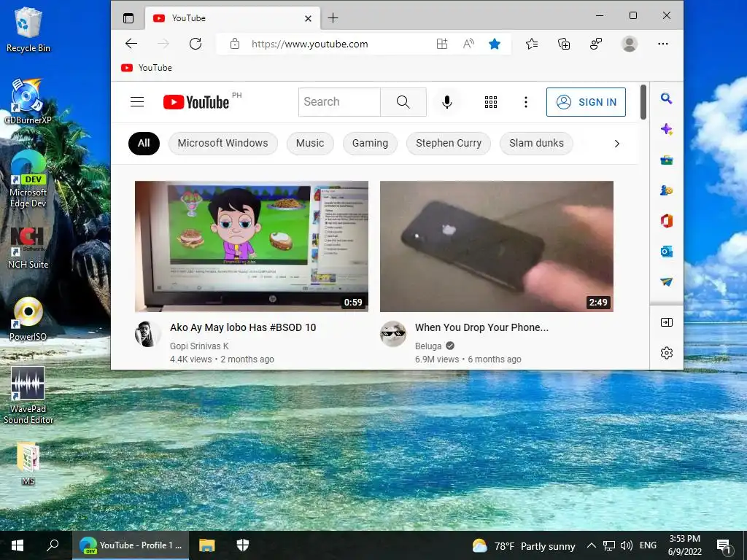The width and height of the screenshot is (747, 560).
Task: Play the dropped phone video thumbnail
Action: 496,246
